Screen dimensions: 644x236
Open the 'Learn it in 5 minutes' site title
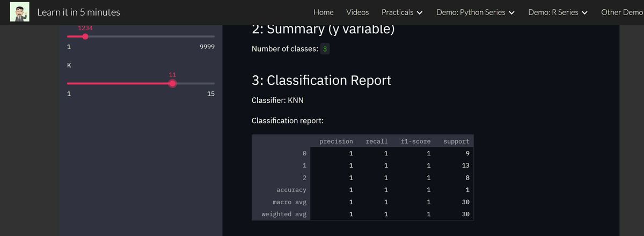click(78, 12)
